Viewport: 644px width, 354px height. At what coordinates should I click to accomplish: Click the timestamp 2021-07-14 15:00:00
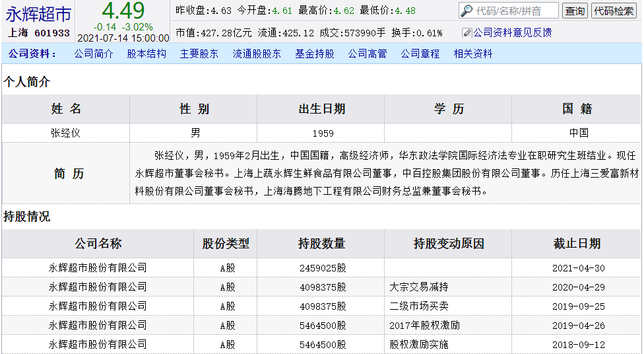point(123,38)
